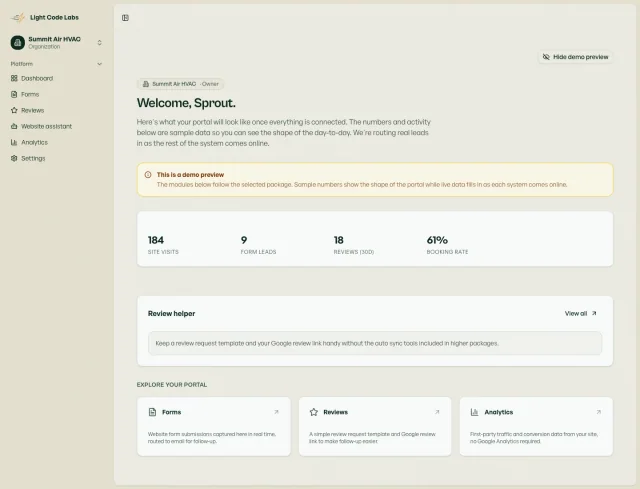
Task: Open the Analytics portal card
Action: tap(536, 427)
